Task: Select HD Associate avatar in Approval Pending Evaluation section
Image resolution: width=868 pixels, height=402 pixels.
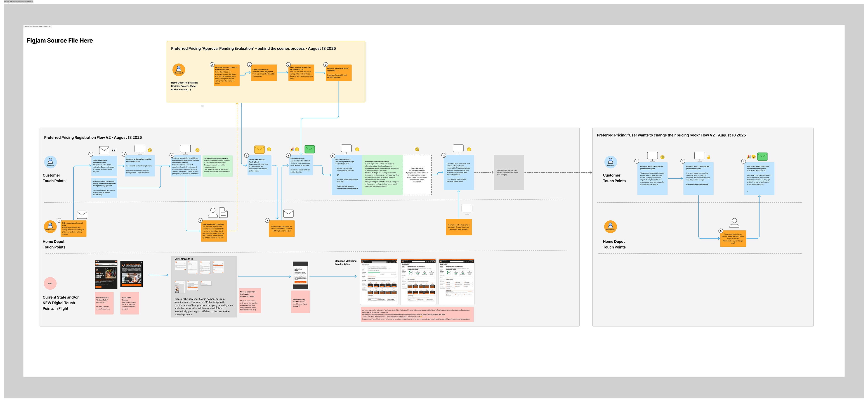Action: tap(179, 69)
